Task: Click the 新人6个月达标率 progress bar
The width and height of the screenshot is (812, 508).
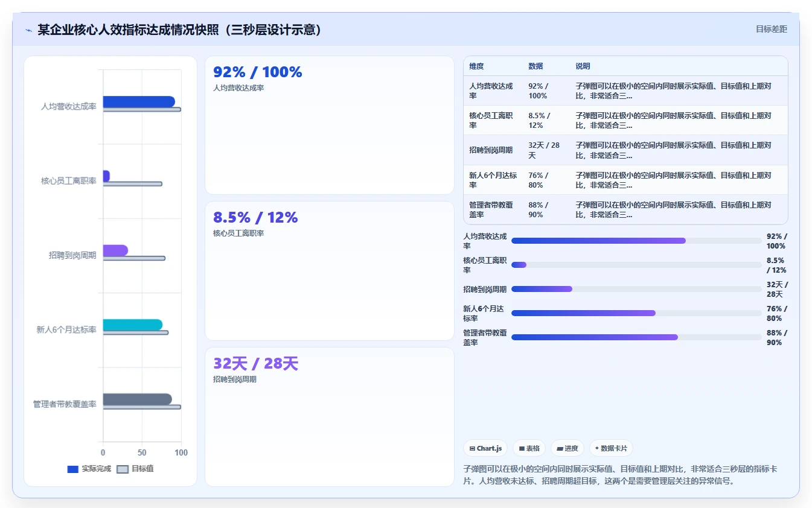Action: click(636, 313)
